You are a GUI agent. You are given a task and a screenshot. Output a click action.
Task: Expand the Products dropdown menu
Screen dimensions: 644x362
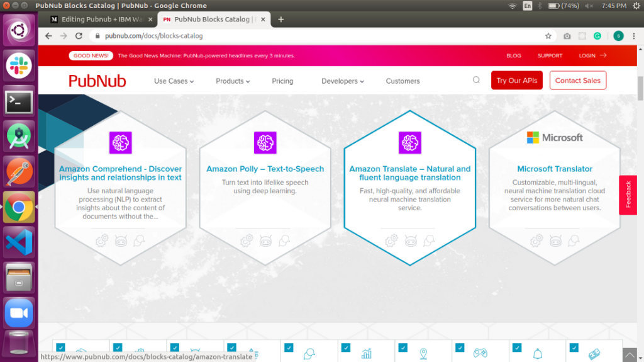coord(233,81)
